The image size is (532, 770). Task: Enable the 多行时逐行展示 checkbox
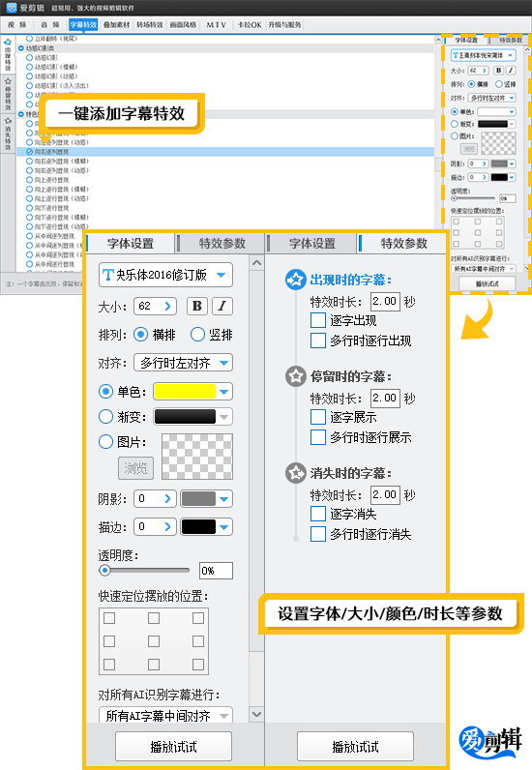(x=318, y=437)
